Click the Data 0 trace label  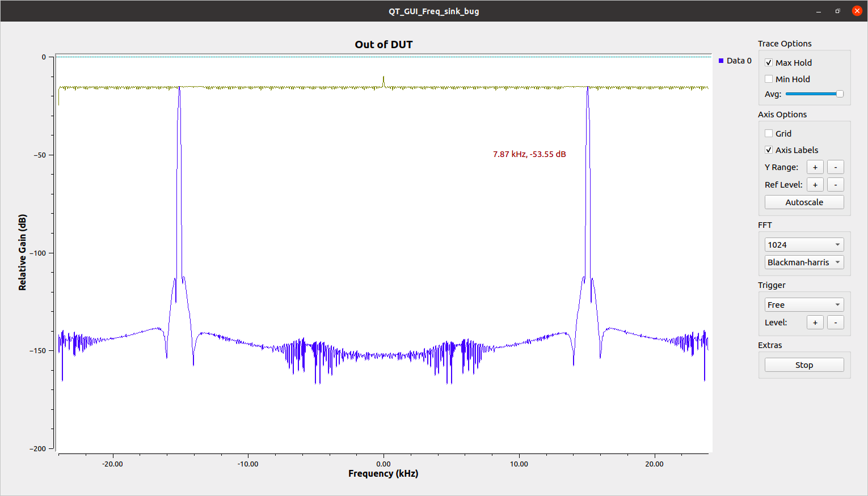738,61
